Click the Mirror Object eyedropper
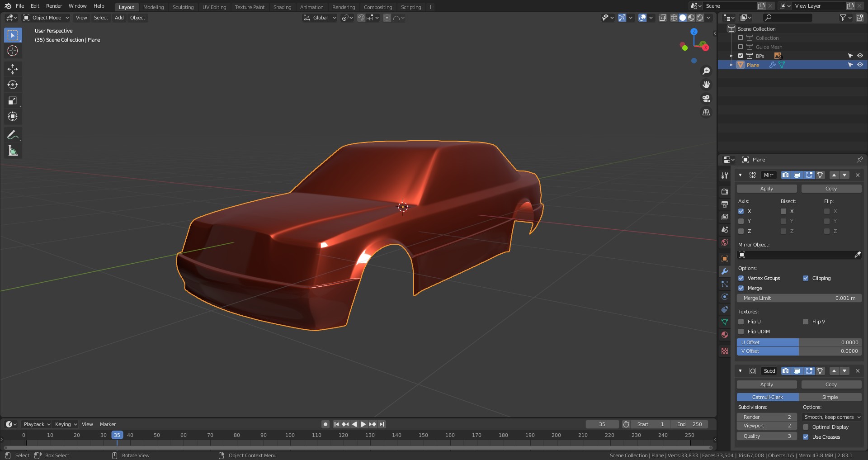868x460 pixels. pyautogui.click(x=857, y=255)
